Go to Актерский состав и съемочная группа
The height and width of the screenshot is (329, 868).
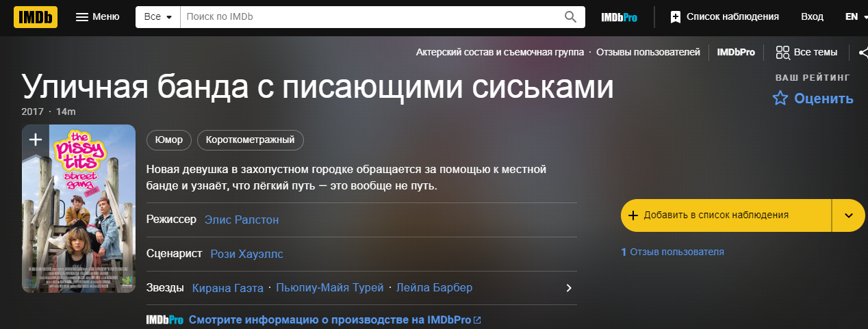point(500,52)
